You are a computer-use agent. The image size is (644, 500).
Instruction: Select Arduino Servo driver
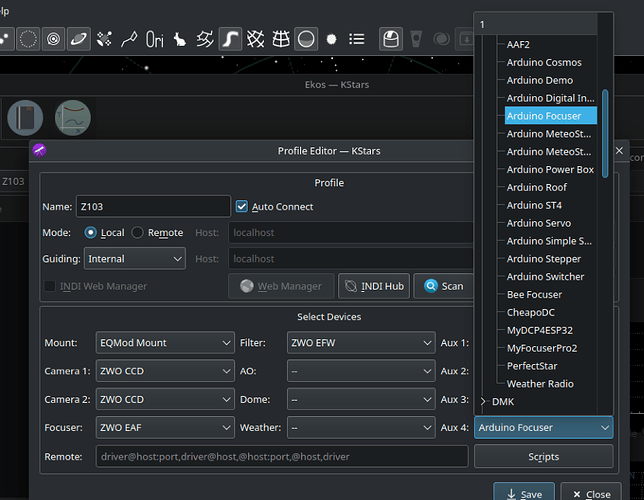539,223
